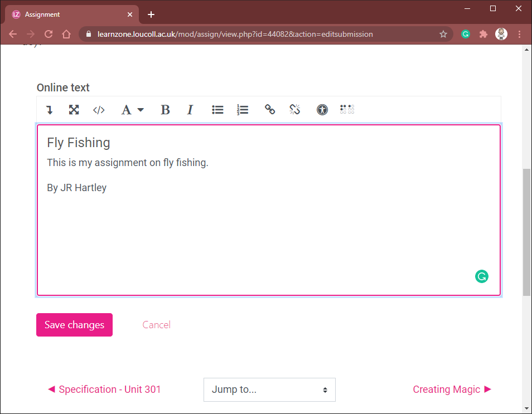The height and width of the screenshot is (414, 532).
Task: Select the Assignment browser tab
Action: 72,14
